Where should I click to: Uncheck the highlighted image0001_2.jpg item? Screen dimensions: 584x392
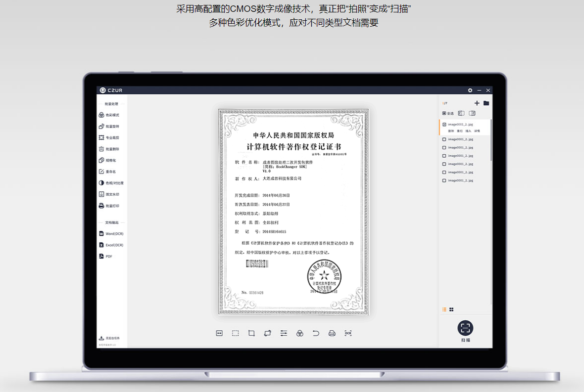pos(444,124)
